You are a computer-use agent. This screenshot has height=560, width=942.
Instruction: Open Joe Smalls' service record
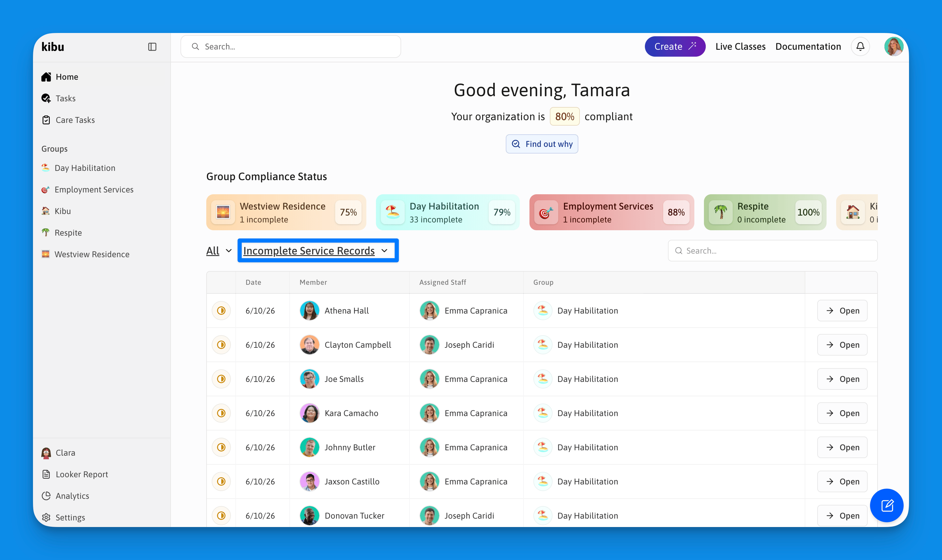(x=842, y=379)
